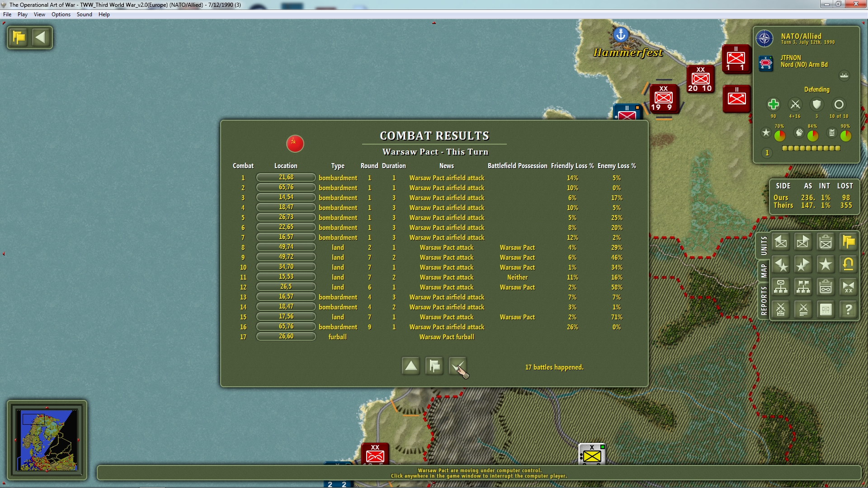
Task: Click the red XX 20-10 division counter
Action: (700, 80)
